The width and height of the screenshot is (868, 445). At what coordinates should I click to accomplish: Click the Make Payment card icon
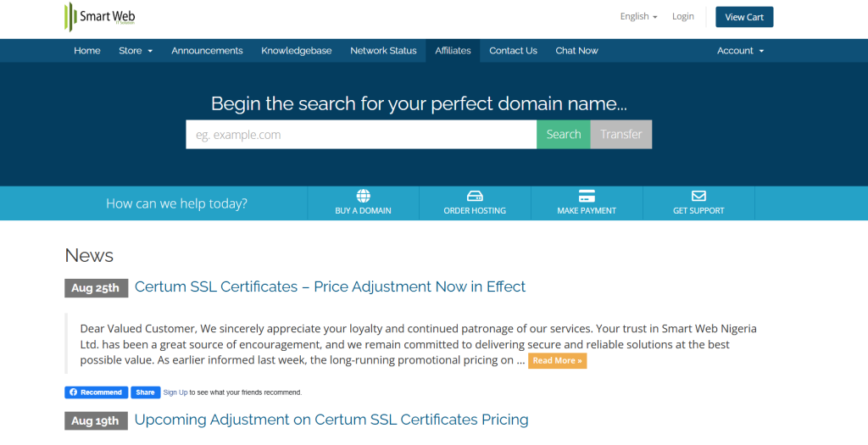coord(587,196)
